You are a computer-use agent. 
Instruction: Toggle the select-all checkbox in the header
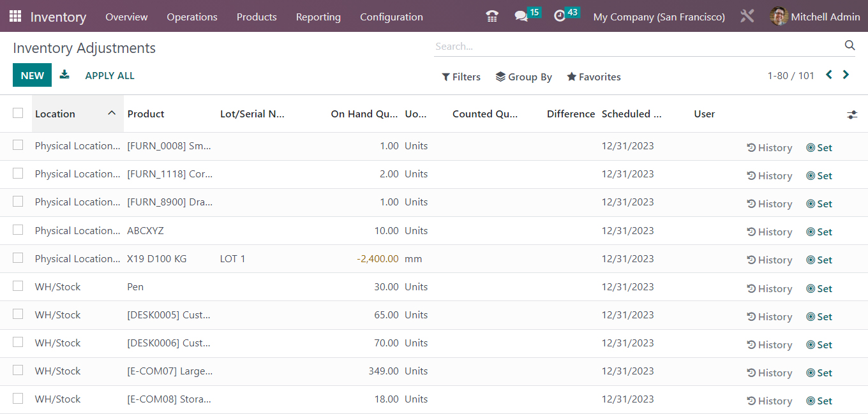click(x=18, y=112)
